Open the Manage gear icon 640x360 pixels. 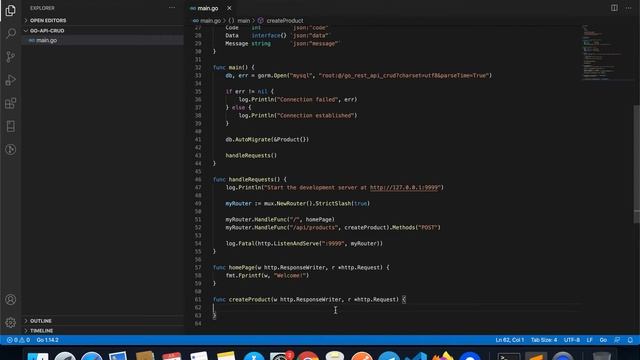[x=11, y=322]
